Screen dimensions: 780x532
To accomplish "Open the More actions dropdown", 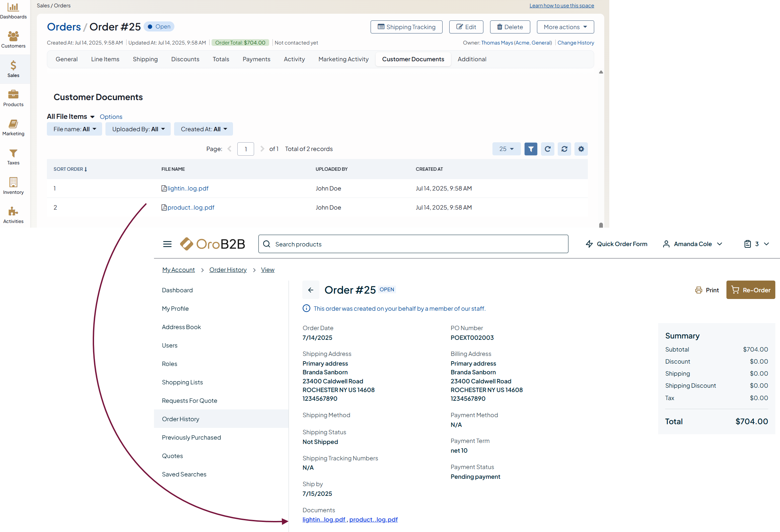I will [565, 27].
